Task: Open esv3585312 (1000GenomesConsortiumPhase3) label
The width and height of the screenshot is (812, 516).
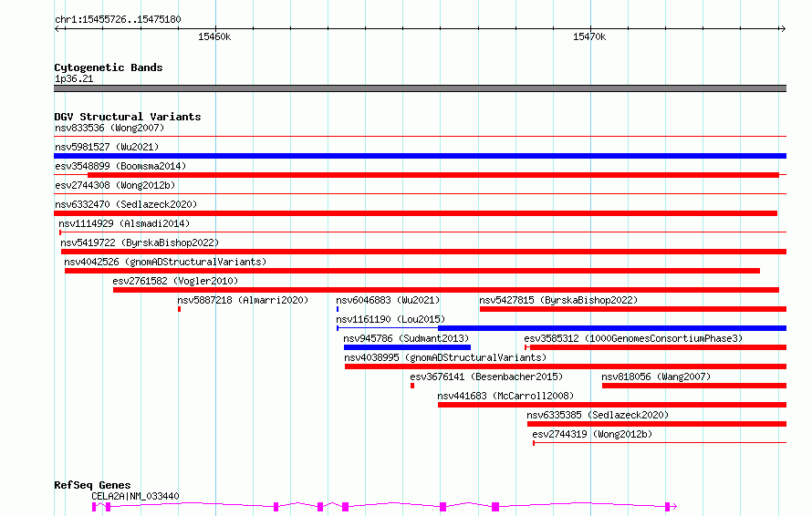Action: (633, 338)
